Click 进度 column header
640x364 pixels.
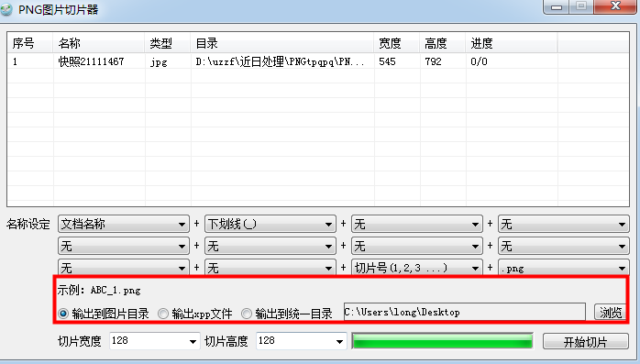pos(511,43)
